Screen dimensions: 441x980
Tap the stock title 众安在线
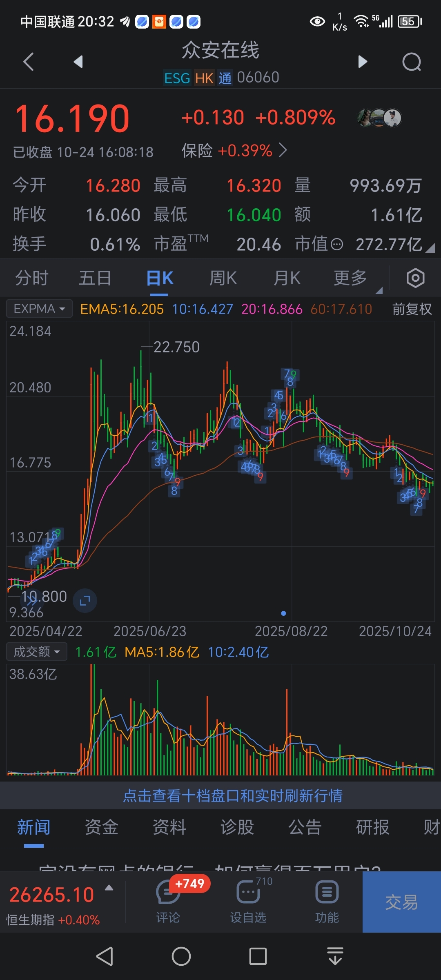click(x=220, y=51)
